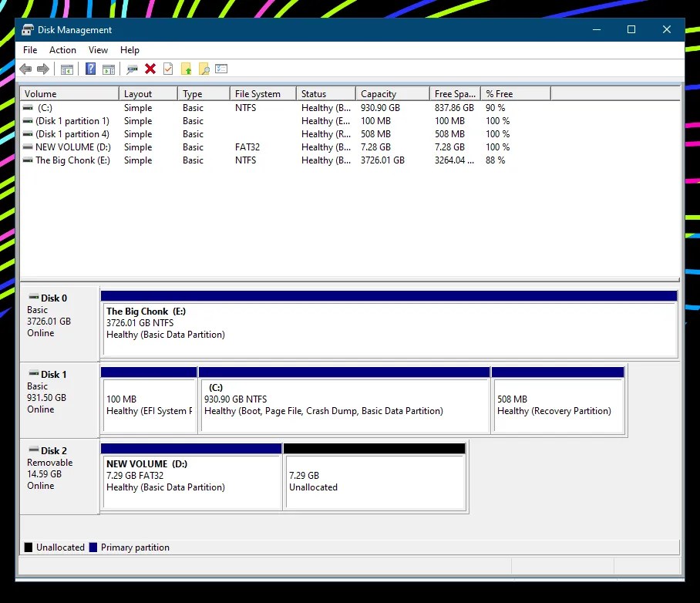The width and height of the screenshot is (700, 603).
Task: Select the (Disk 1 partition 4) volume name
Action: [x=72, y=134]
